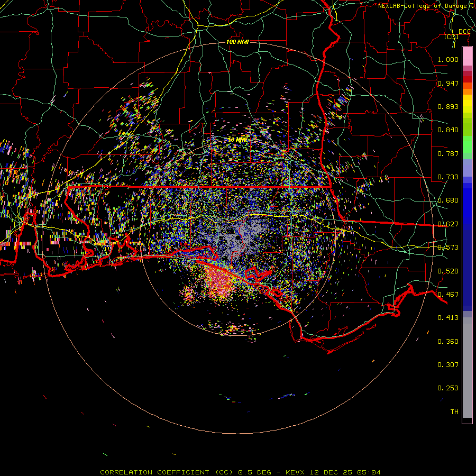Click the DCC product label
The width and height of the screenshot is (476, 476).
click(x=464, y=32)
